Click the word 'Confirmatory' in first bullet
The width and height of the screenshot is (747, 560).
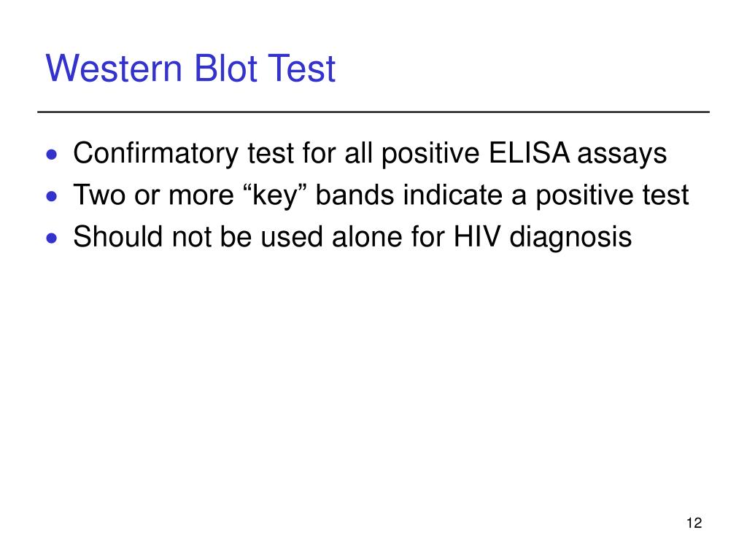pyautogui.click(x=156, y=154)
